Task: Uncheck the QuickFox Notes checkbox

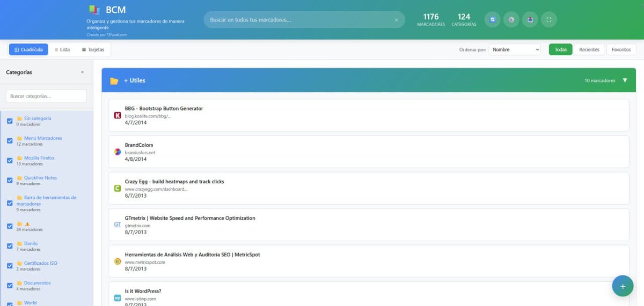Action: [x=10, y=181]
